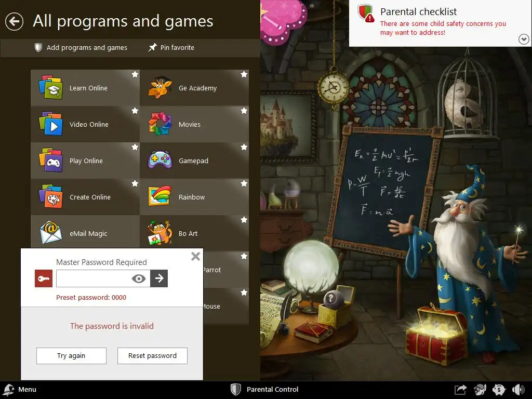Toggle password visibility with the eye icon
532x399 pixels.
pyautogui.click(x=138, y=279)
